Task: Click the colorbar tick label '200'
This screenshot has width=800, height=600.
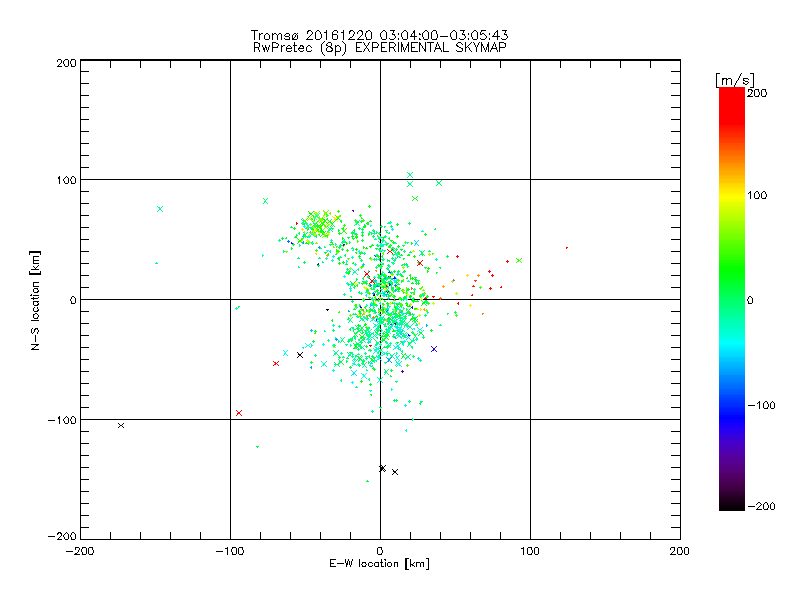Action: (757, 93)
